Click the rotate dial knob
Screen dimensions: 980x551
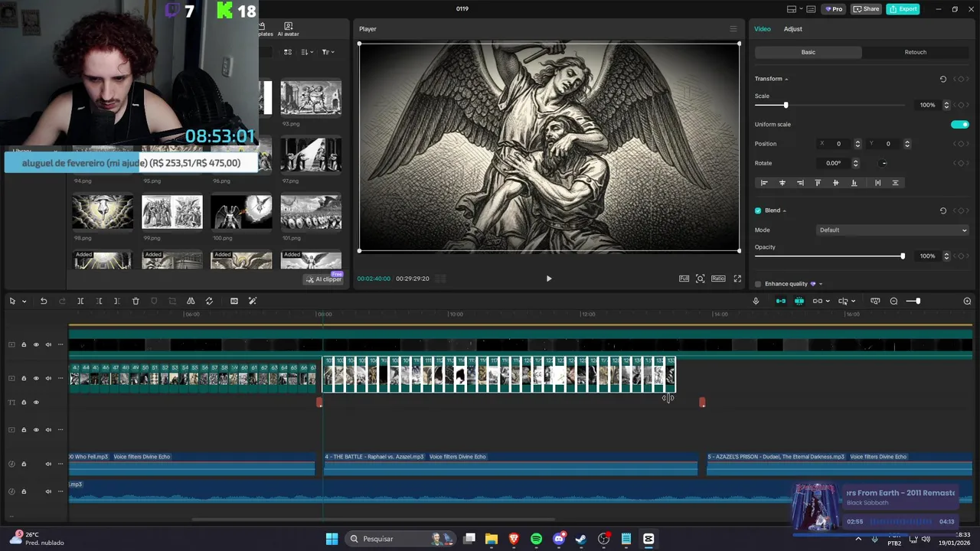884,163
